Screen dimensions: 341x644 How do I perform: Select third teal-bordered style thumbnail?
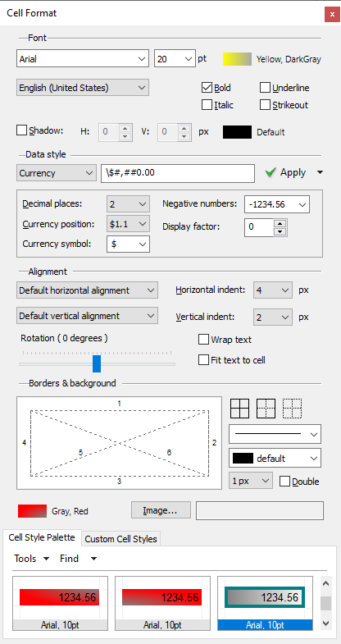tap(265, 603)
